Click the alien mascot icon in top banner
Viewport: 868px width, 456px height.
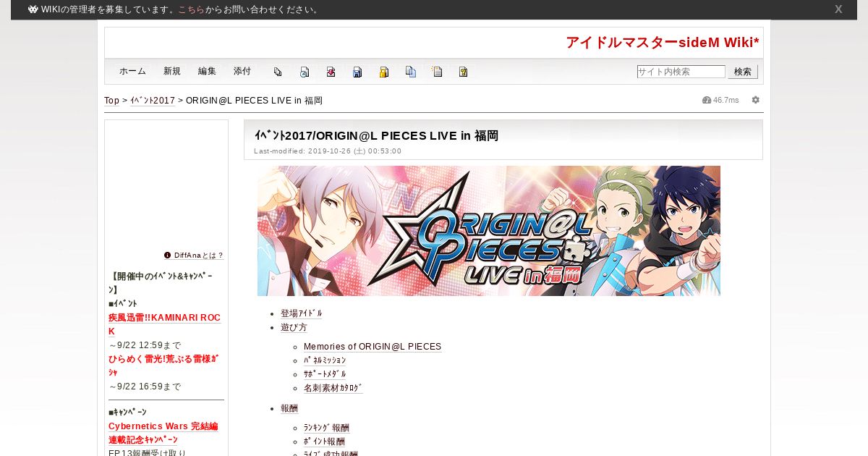[x=33, y=9]
